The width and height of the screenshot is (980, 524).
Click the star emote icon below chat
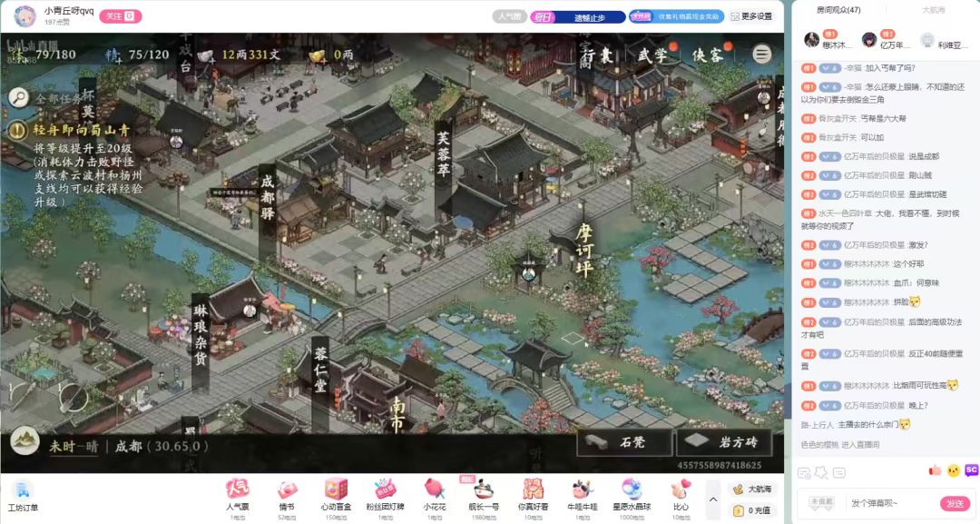pos(822,473)
